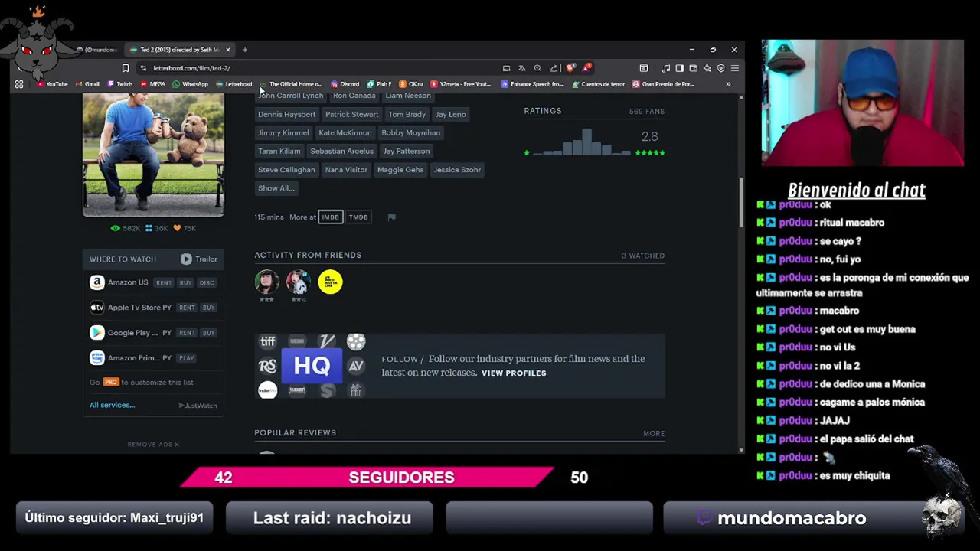Click the translate page icon

(522, 68)
